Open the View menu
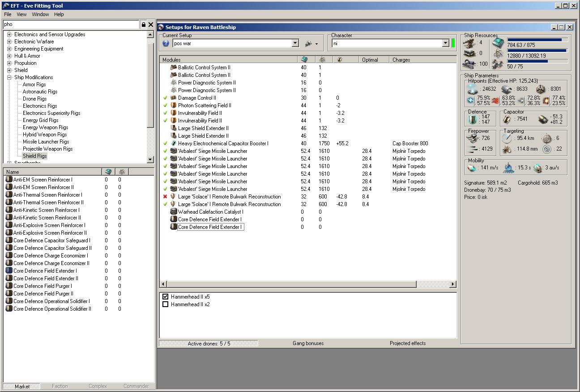 pyautogui.click(x=21, y=14)
